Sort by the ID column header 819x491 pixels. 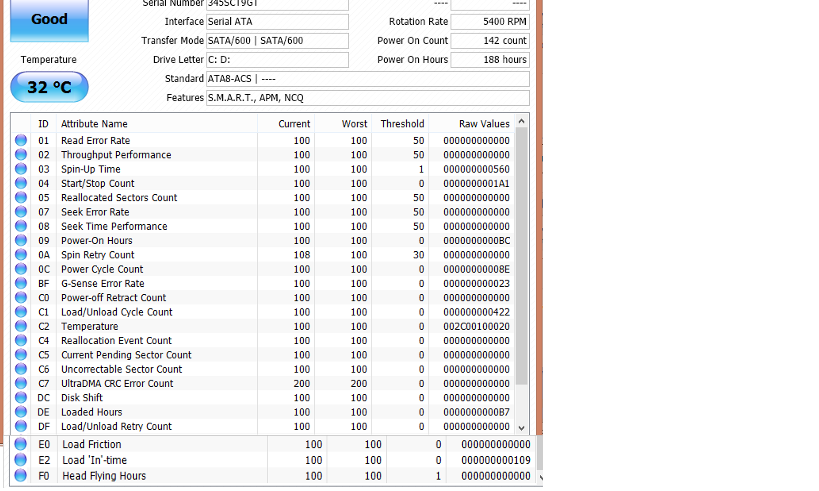click(x=43, y=124)
